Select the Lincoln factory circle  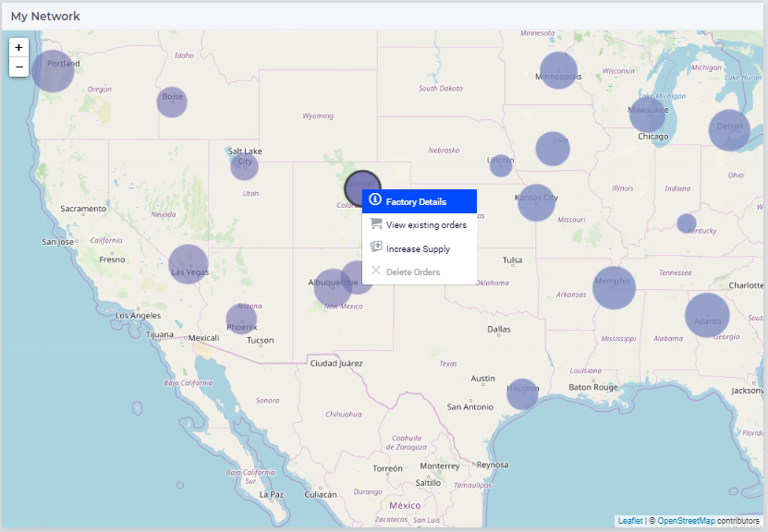click(501, 165)
